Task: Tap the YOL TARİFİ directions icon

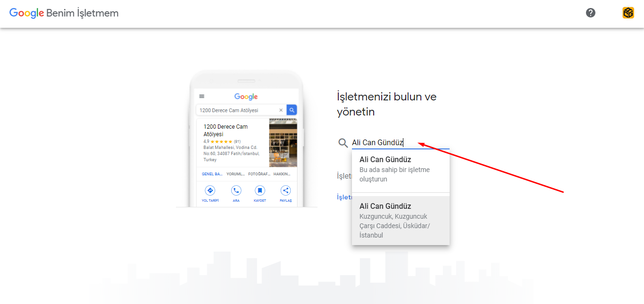Action: (x=210, y=190)
